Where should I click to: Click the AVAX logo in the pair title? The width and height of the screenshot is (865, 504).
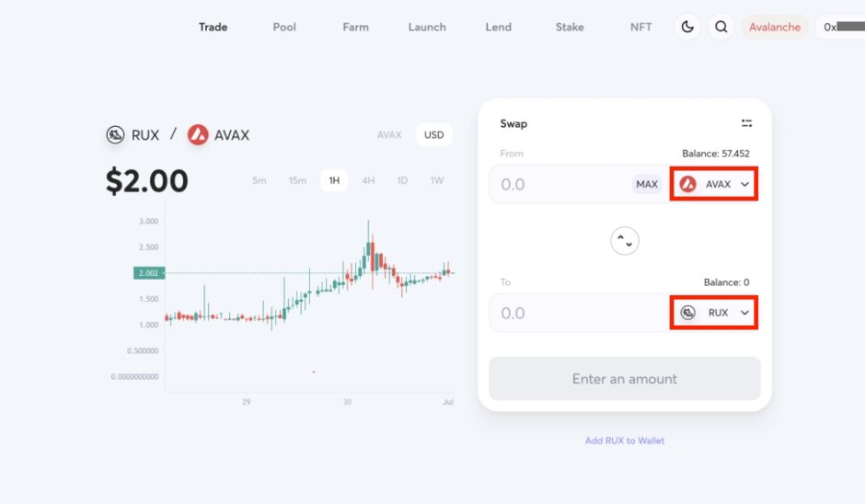[x=198, y=135]
